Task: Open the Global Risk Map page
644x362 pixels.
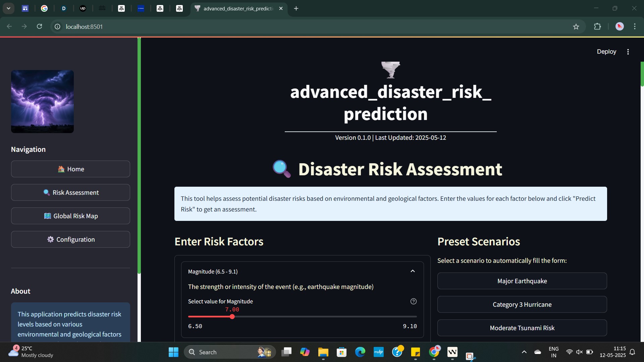Action: click(x=70, y=216)
